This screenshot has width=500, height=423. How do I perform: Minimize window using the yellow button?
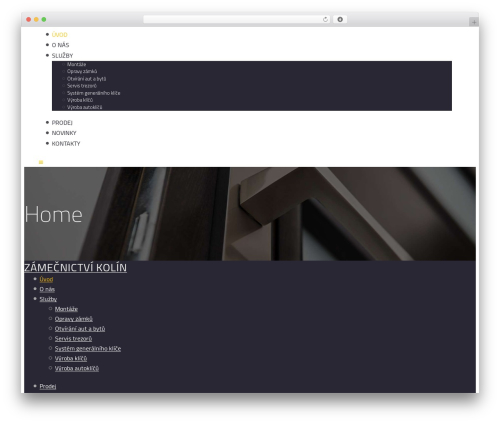point(36,20)
